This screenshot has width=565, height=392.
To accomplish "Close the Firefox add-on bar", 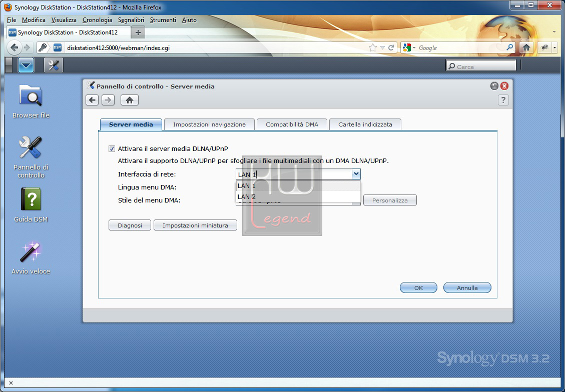I will tap(11, 383).
